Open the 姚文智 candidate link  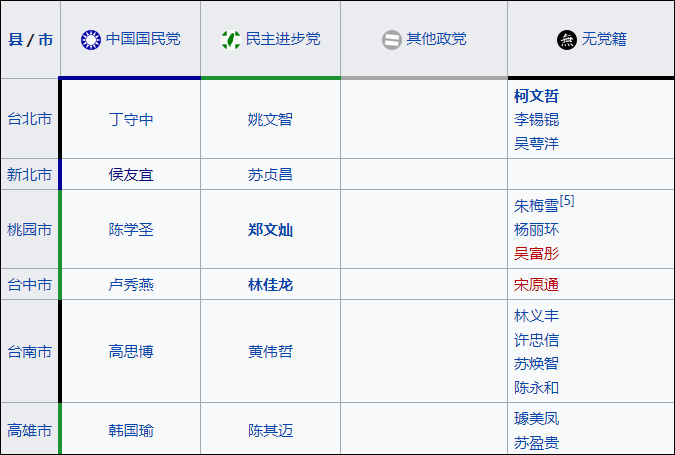[x=270, y=119]
